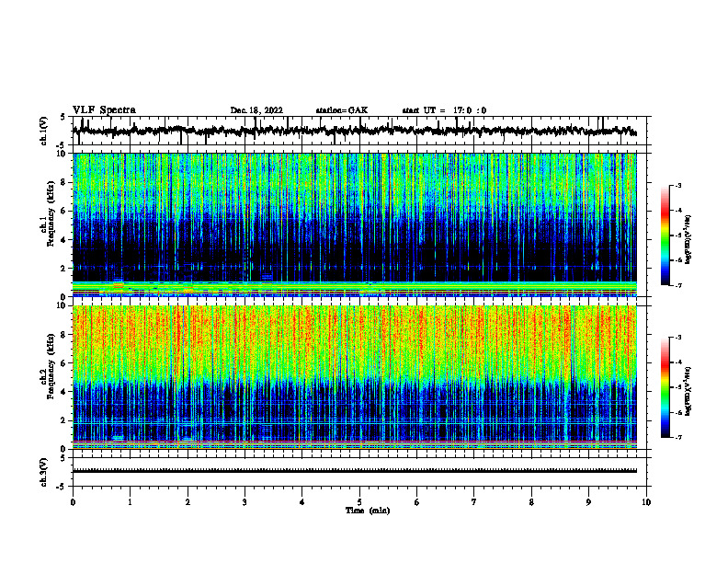Click the ch.1 spectrogram panel
Screen dimensions: 728x563
point(354,224)
